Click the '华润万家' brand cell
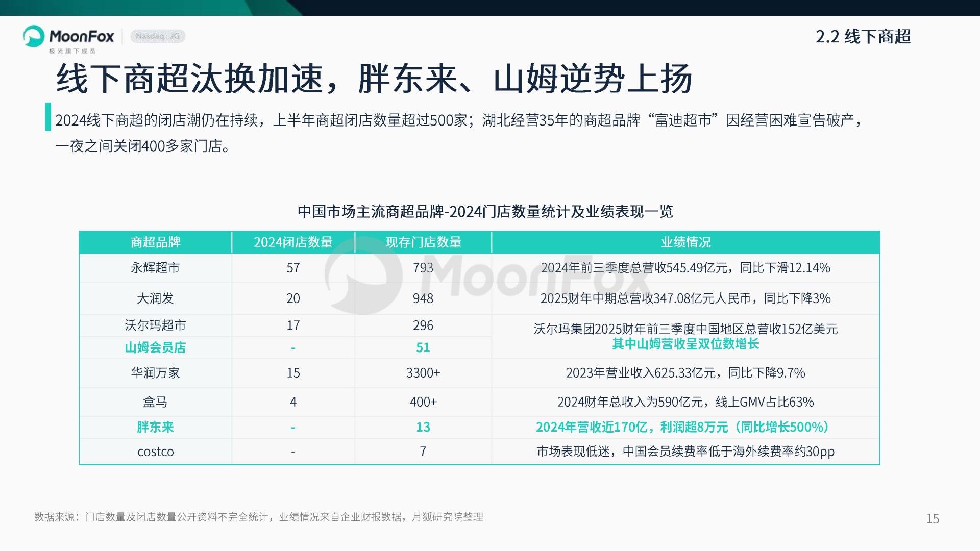The image size is (980, 551). point(156,373)
